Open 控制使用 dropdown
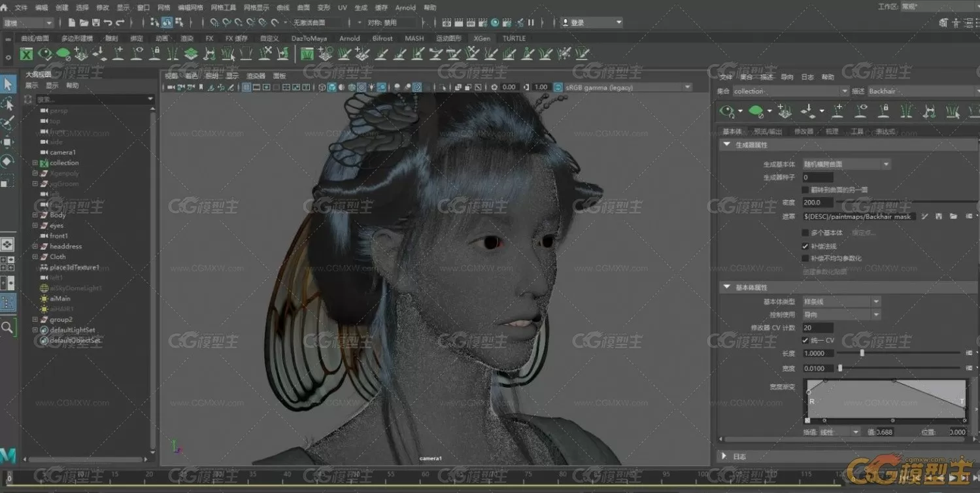This screenshot has height=493, width=980. (x=841, y=314)
